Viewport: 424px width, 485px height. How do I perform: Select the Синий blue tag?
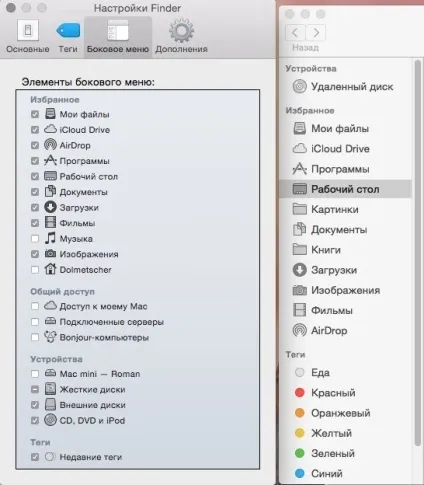click(x=345, y=473)
